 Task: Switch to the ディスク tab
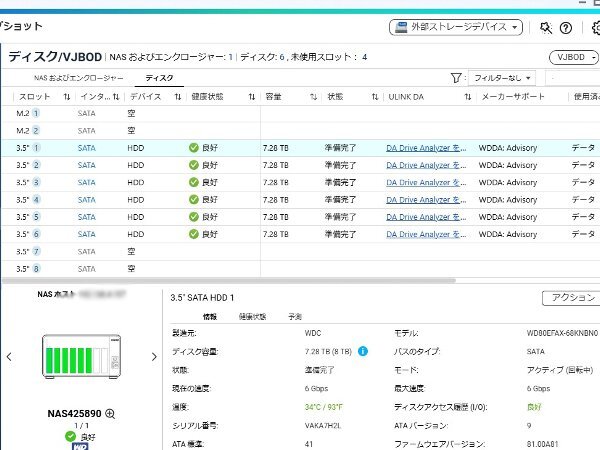[159, 78]
